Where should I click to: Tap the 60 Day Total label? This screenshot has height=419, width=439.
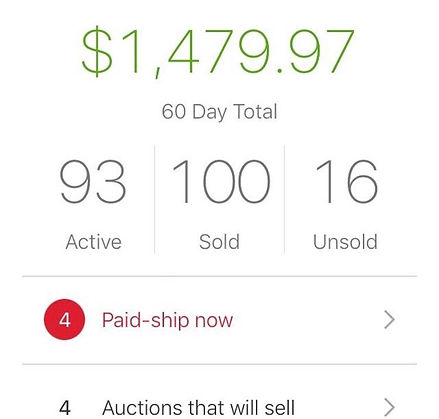click(219, 112)
